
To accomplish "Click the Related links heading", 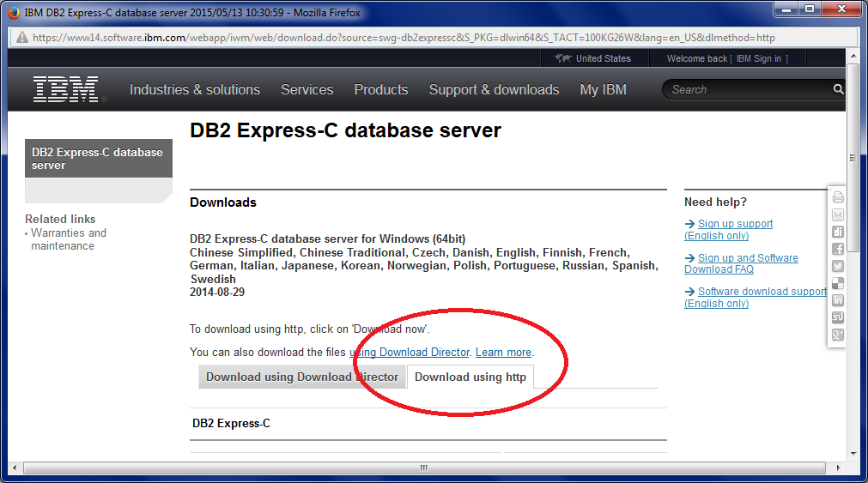I will point(60,219).
